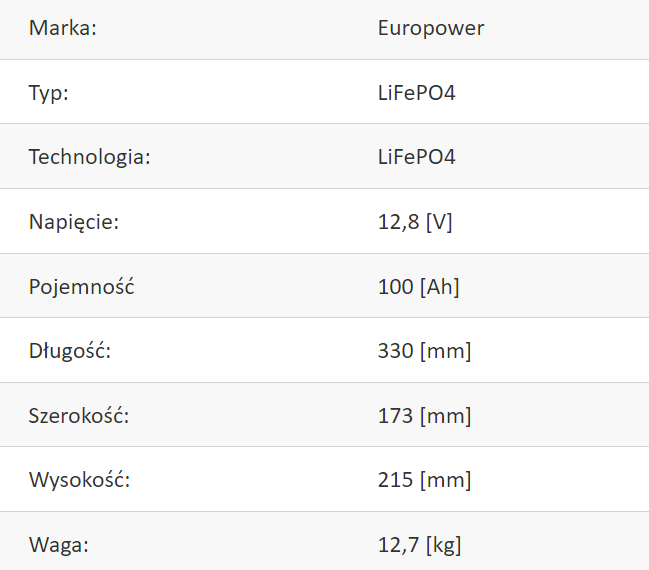Click the Długość: label

point(70,351)
